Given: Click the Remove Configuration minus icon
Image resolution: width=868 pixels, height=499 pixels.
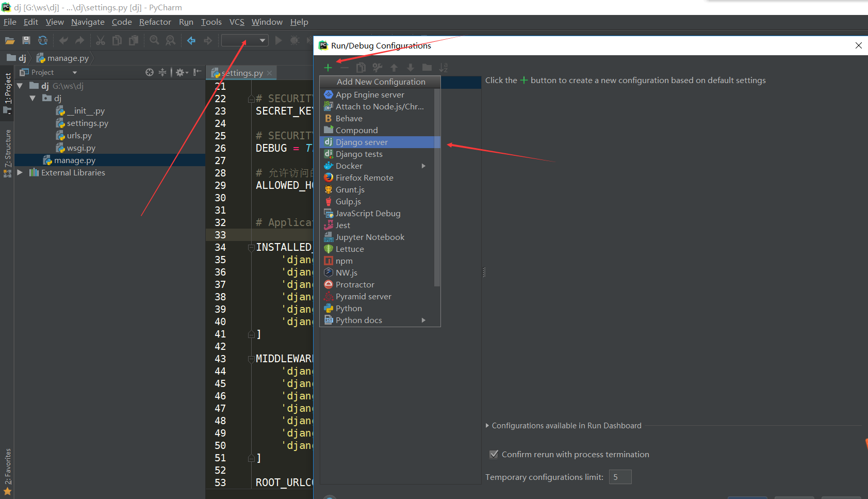Looking at the screenshot, I should pyautogui.click(x=345, y=68).
